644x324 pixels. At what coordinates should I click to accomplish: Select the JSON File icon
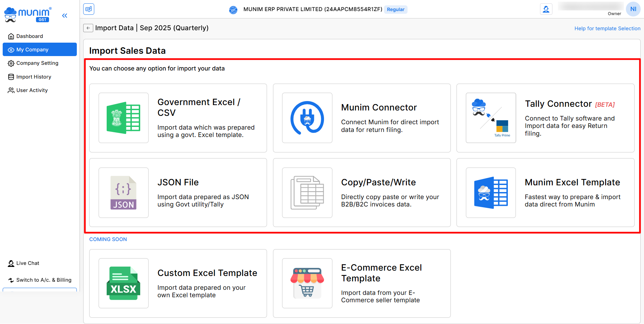pos(123,193)
